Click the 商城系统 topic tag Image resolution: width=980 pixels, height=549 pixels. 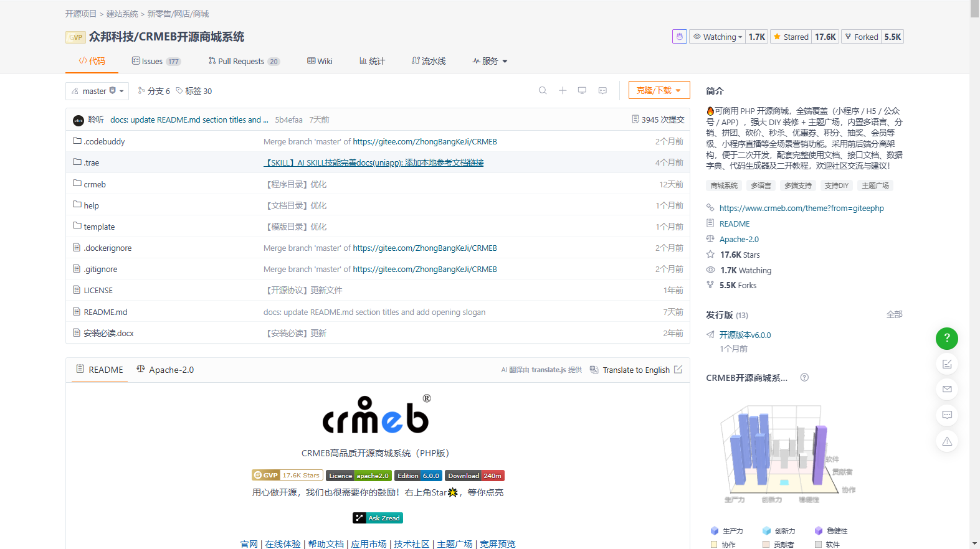click(x=724, y=185)
